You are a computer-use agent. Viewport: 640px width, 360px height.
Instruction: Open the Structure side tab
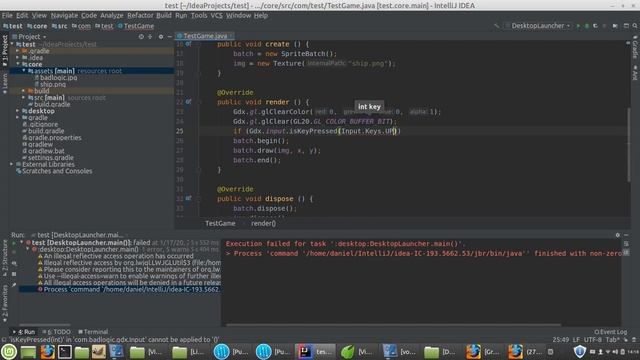point(5,258)
